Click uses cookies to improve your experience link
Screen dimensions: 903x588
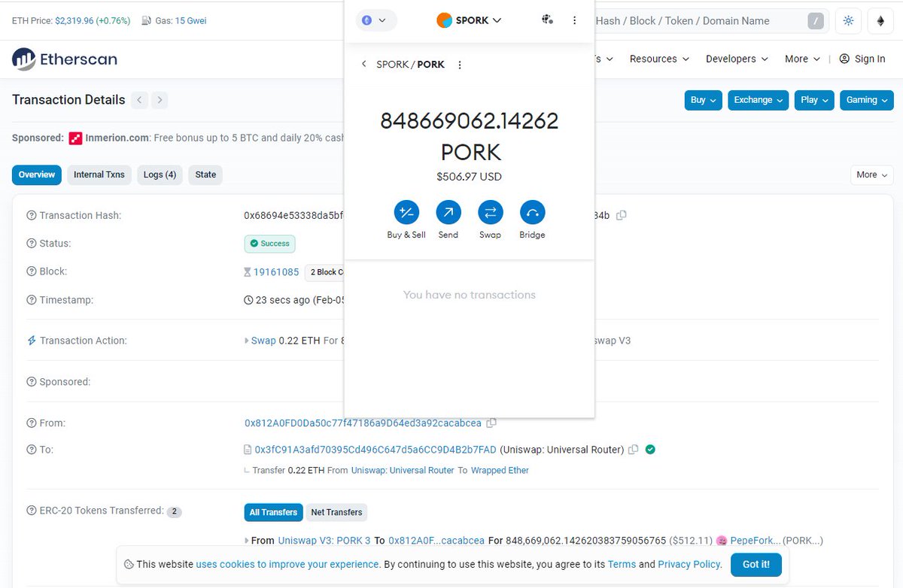[x=287, y=564]
